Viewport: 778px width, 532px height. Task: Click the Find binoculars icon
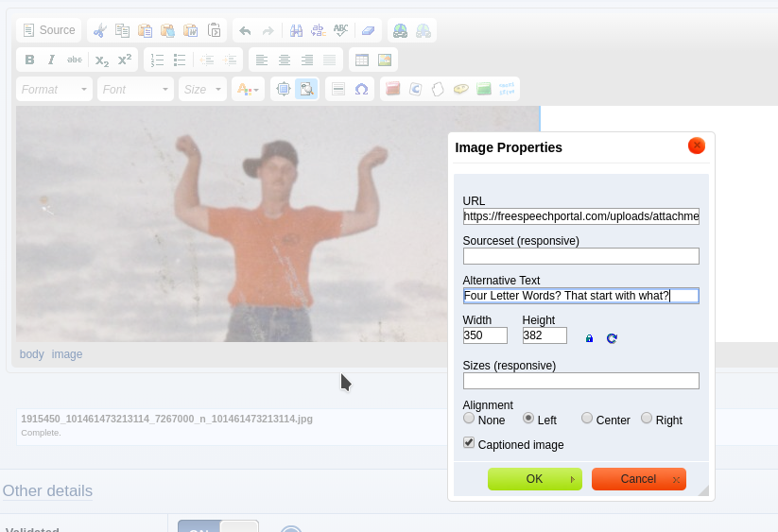pyautogui.click(x=296, y=30)
